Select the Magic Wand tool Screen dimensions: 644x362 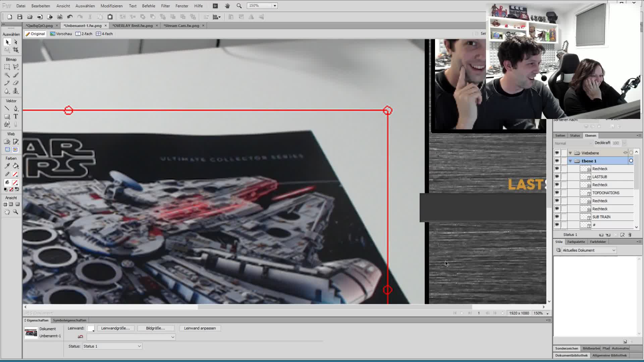tap(7, 75)
